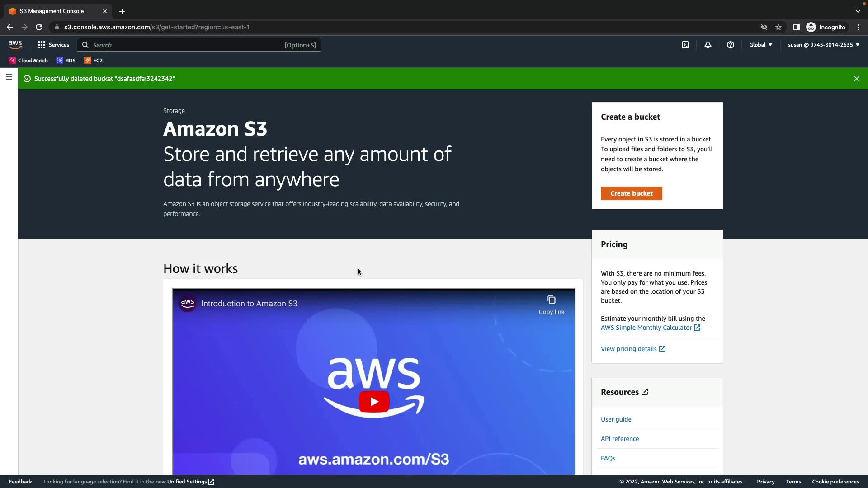Image resolution: width=868 pixels, height=488 pixels.
Task: Open the CloudWatch favorites shortcut
Action: pos(28,61)
